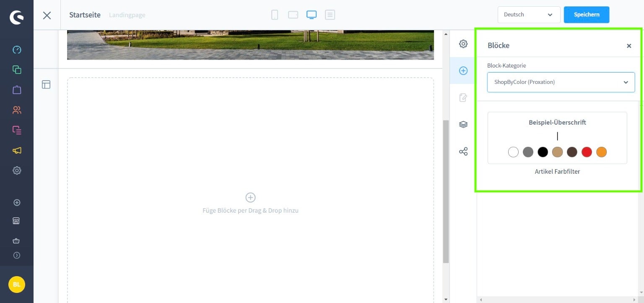Open the block edit pencil tab
Viewport: 644px width, 303px height.
463,97
